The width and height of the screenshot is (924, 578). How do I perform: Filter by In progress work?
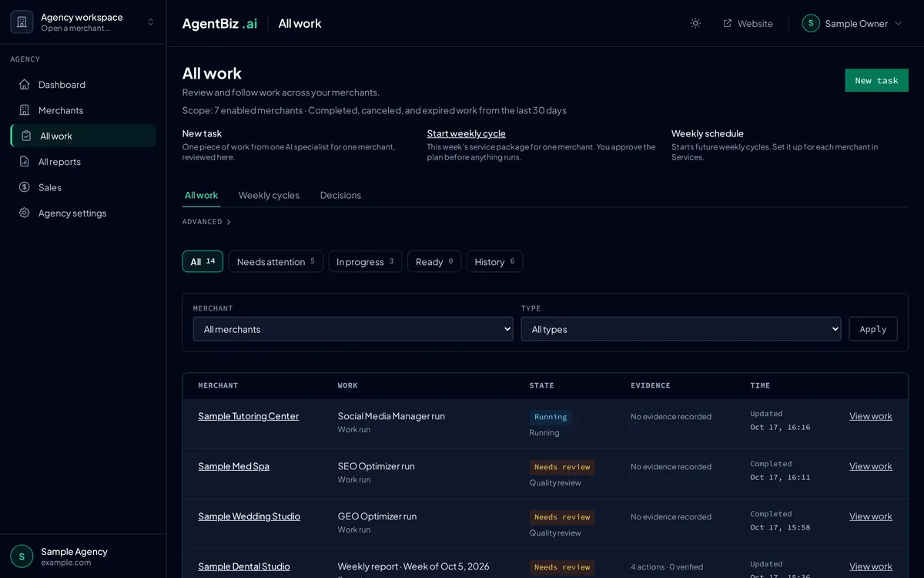pyautogui.click(x=365, y=261)
